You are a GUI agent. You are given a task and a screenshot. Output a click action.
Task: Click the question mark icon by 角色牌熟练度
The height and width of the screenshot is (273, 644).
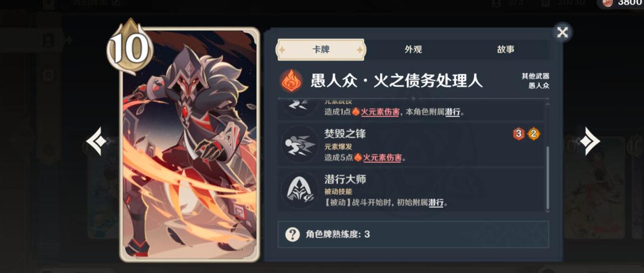[292, 234]
